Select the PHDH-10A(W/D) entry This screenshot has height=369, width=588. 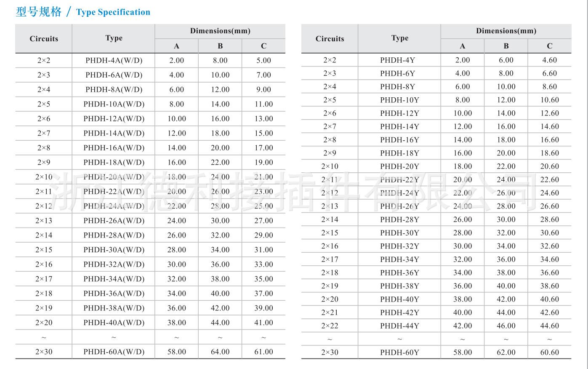point(114,104)
